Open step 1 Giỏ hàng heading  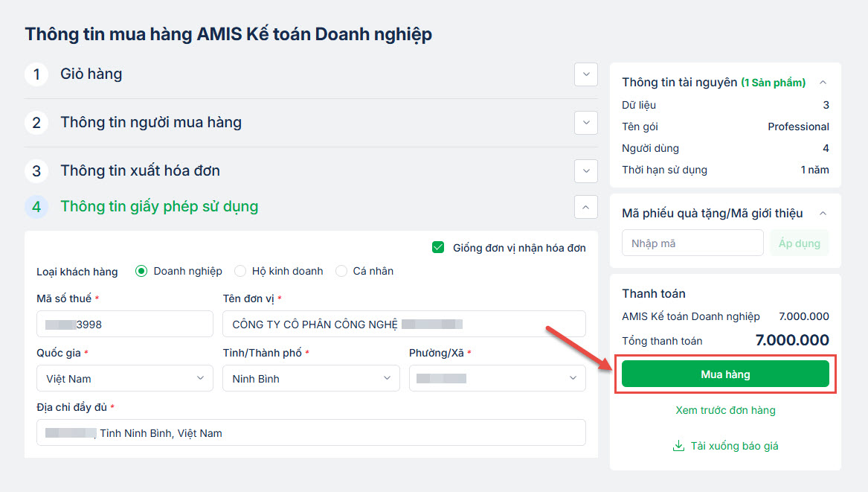pos(91,74)
